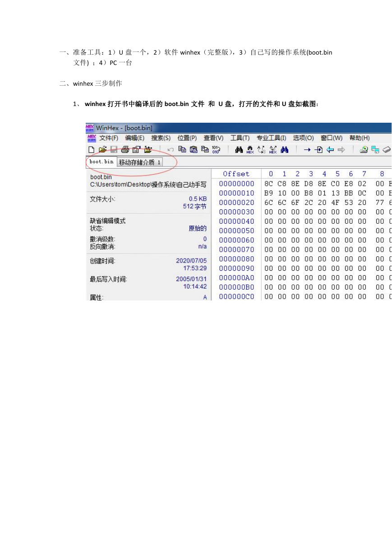Click the Open RAM chip icon

tap(387, 150)
